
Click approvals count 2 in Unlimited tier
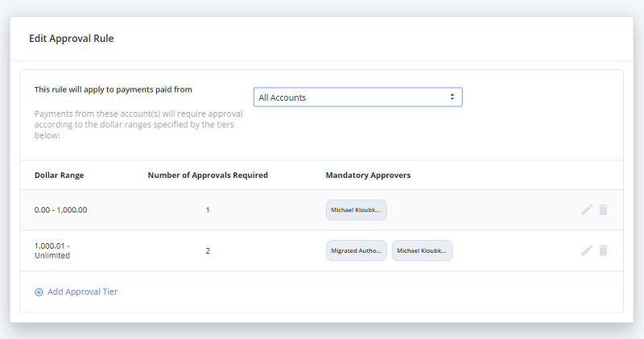click(208, 250)
